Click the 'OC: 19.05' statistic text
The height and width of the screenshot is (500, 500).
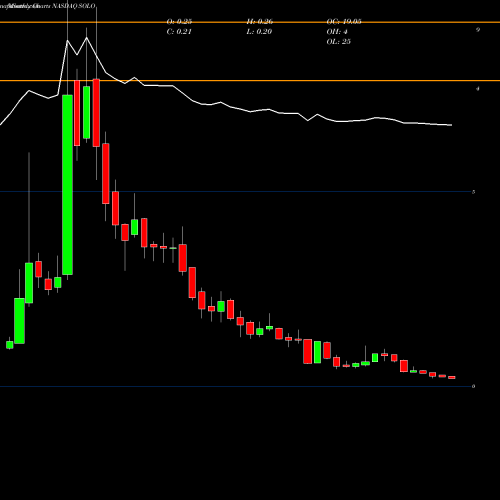pos(344,22)
